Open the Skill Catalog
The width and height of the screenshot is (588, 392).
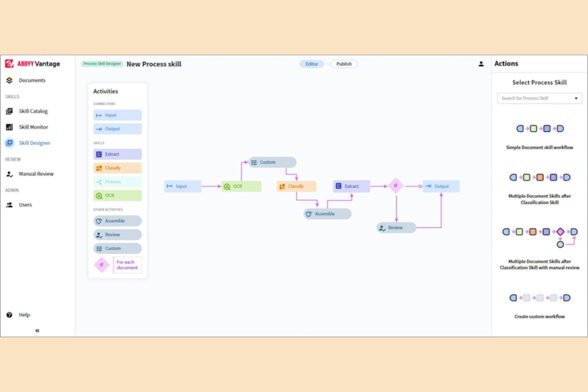coord(33,111)
